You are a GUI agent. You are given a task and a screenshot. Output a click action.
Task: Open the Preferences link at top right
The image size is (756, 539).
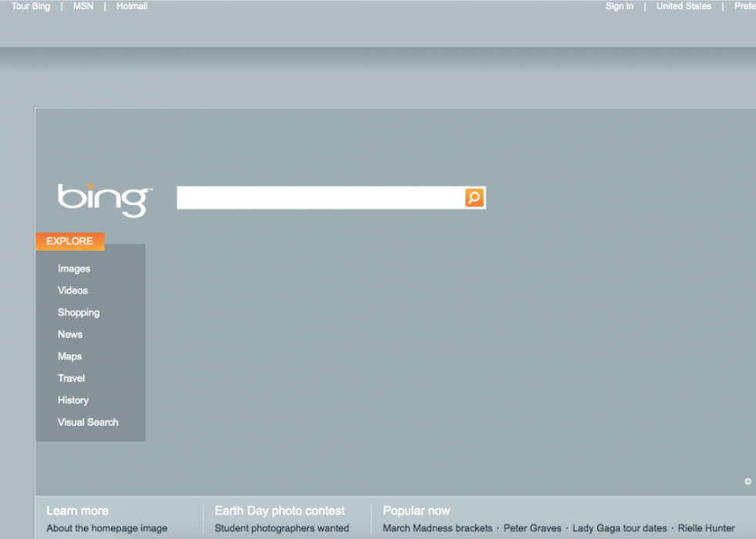pos(745,6)
